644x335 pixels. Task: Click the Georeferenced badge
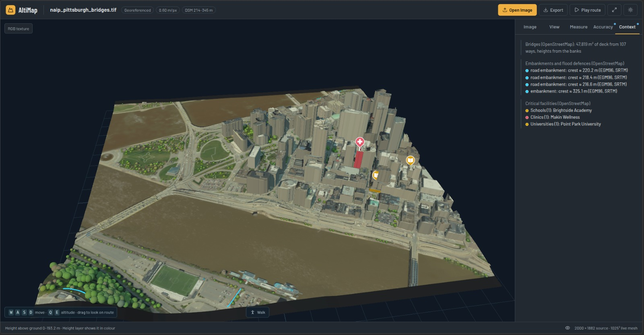coord(137,10)
